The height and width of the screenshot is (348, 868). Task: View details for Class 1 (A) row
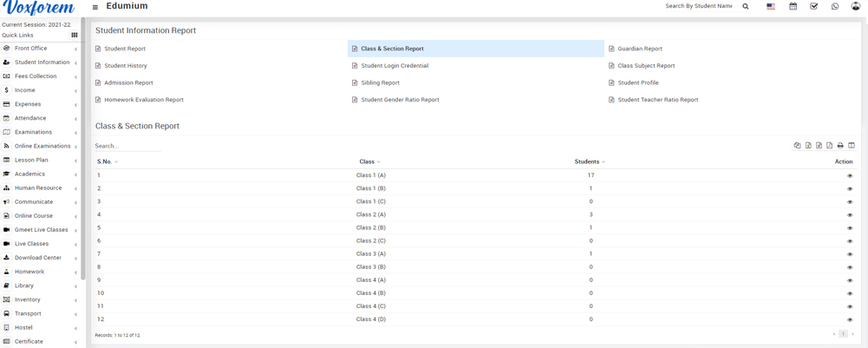tap(850, 176)
